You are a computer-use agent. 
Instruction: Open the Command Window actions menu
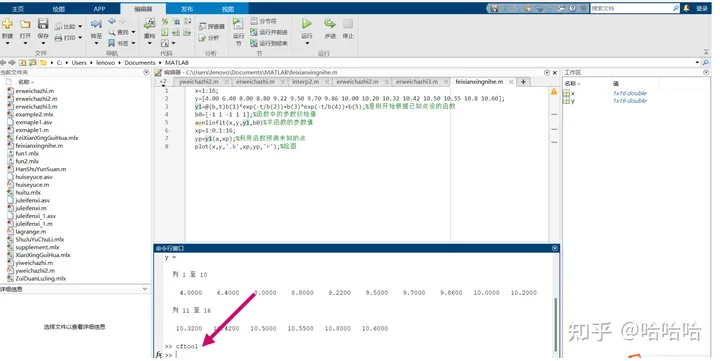coord(555,248)
